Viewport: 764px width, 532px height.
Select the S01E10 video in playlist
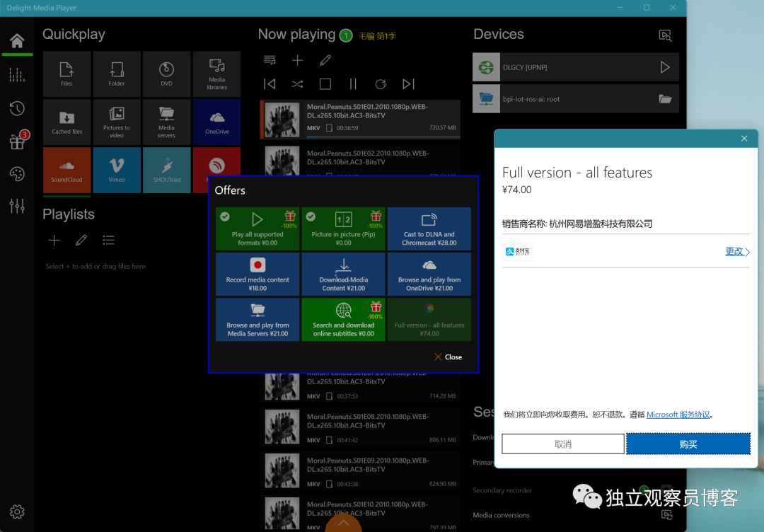pos(360,514)
